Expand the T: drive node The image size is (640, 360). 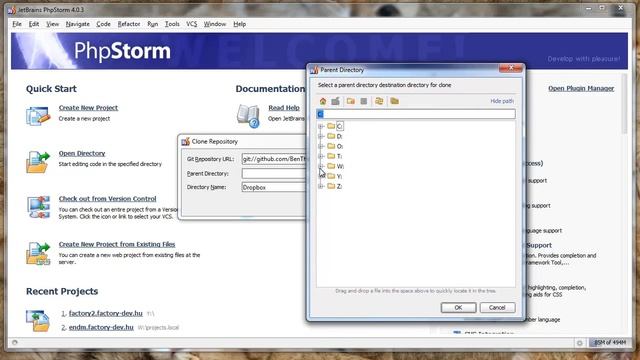321,156
